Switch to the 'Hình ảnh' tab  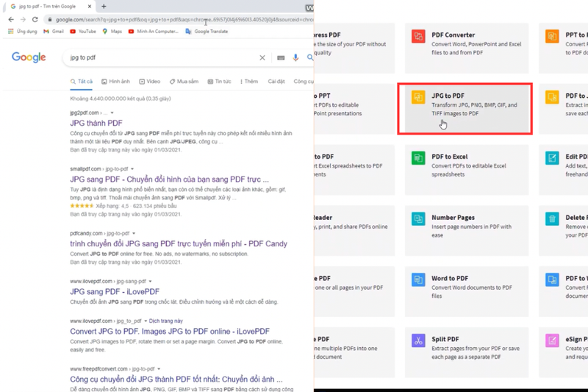115,82
